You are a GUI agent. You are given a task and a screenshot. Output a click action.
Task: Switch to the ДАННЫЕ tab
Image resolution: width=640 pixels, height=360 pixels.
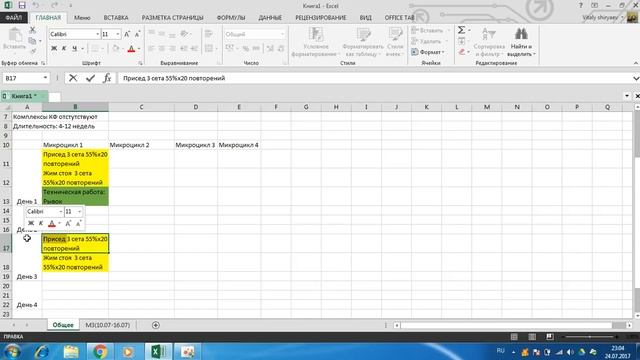pyautogui.click(x=270, y=18)
